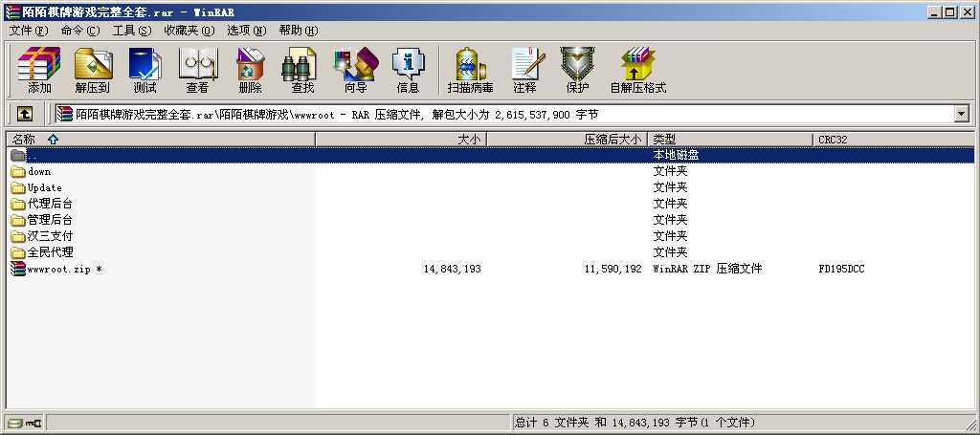Sort by 压缩后大小 column header
980x435 pixels.
pyautogui.click(x=567, y=140)
